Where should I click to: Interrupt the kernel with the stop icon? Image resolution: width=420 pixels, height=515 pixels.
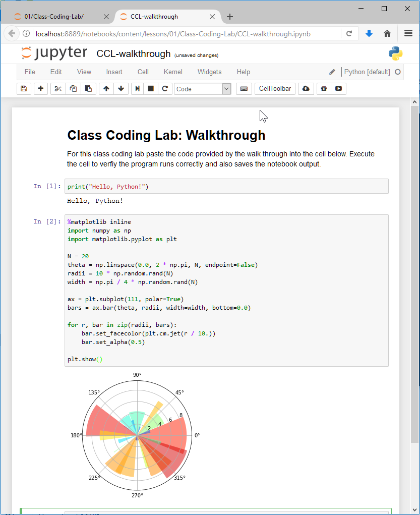(x=150, y=89)
